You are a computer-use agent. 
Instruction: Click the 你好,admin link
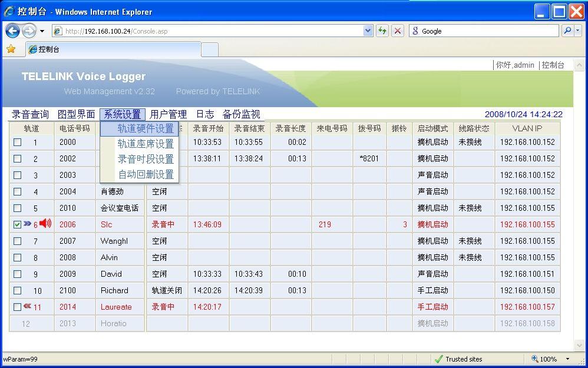515,65
